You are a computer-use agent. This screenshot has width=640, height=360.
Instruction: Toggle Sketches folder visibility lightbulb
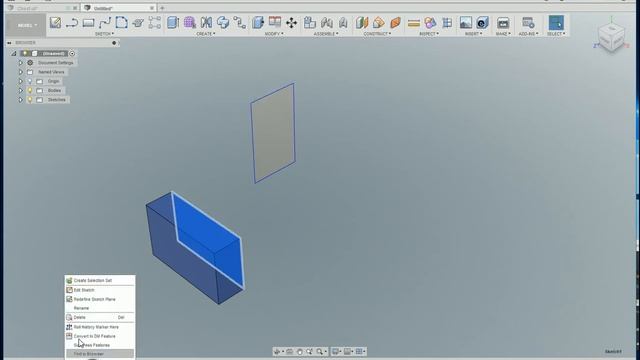(30, 100)
